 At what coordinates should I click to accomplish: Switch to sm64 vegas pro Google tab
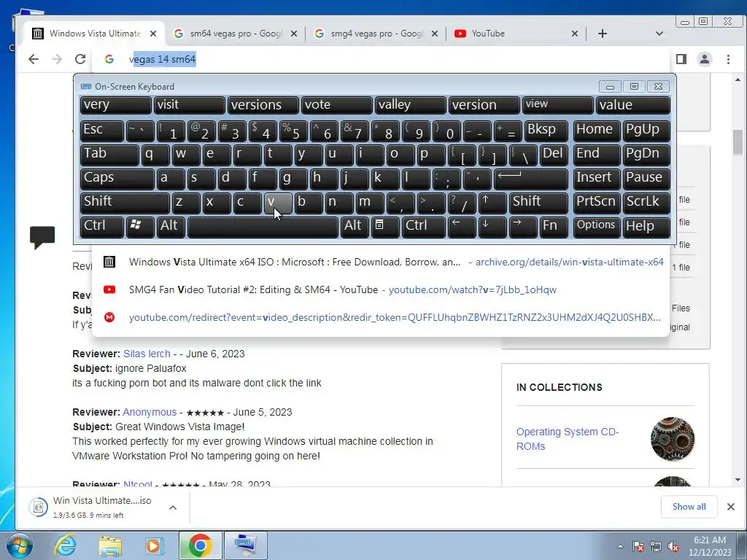[x=236, y=34]
